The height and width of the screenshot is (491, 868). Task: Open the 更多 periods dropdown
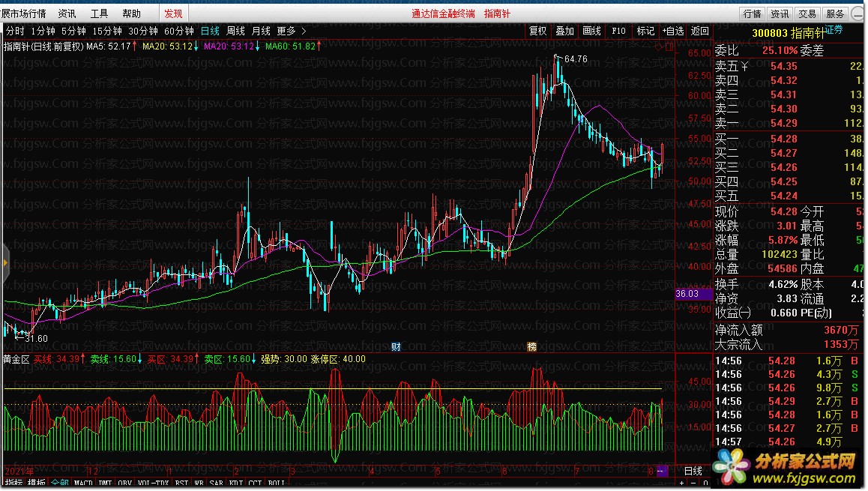[286, 31]
